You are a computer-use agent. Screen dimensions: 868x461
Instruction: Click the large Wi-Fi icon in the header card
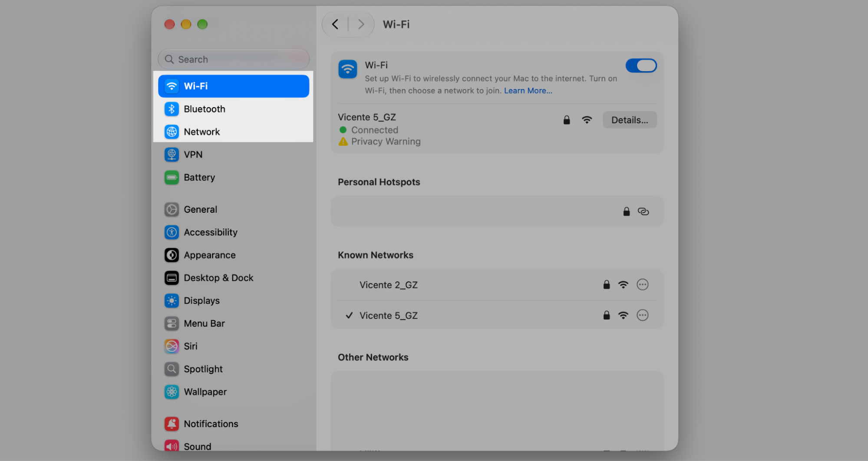pyautogui.click(x=348, y=69)
